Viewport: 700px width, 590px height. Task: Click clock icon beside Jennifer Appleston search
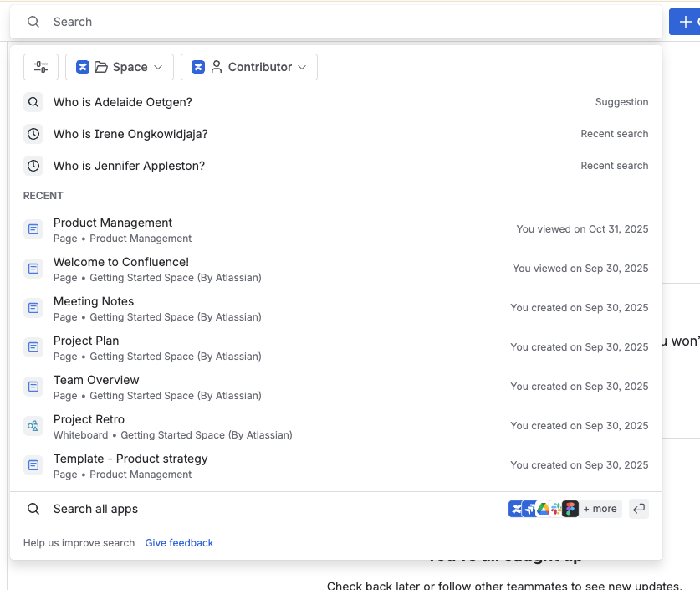[x=33, y=166]
